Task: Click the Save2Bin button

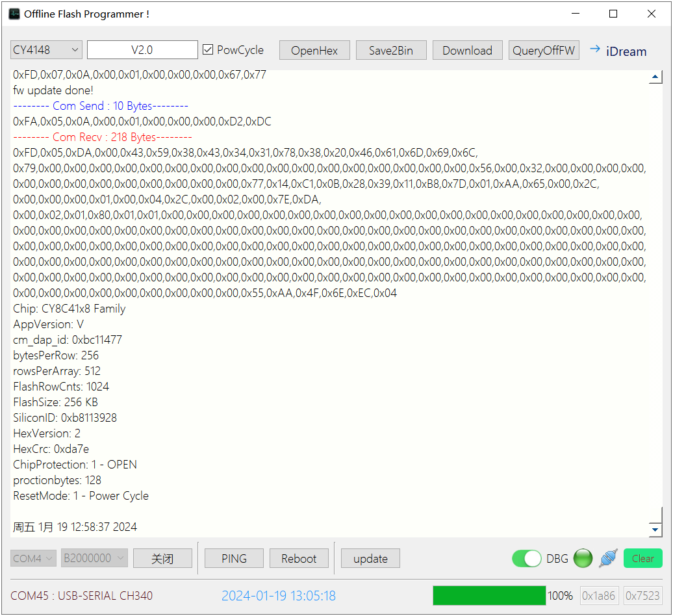Action: point(391,51)
